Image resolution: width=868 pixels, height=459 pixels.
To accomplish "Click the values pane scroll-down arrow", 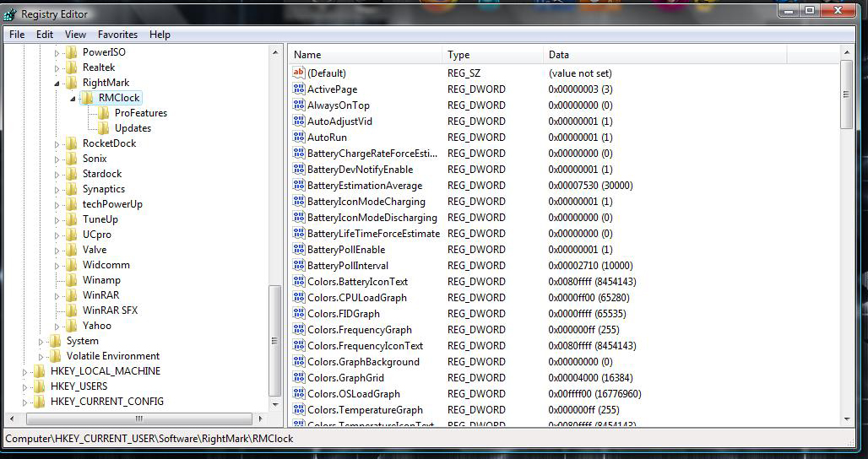I will (x=846, y=419).
